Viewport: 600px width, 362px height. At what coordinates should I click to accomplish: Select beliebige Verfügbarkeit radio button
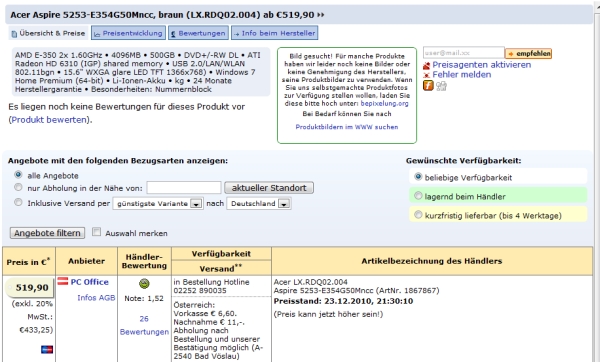tap(418, 177)
